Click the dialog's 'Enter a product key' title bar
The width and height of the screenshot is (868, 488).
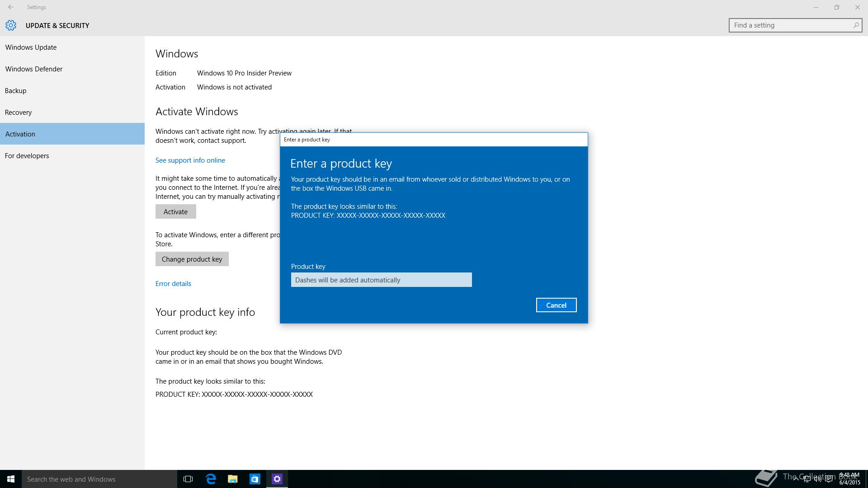[434, 140]
